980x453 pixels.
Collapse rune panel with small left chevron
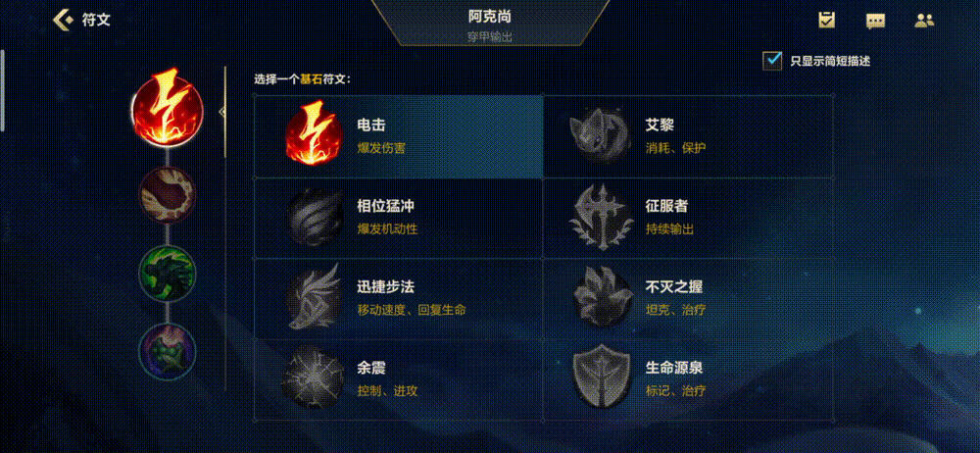click(221, 112)
